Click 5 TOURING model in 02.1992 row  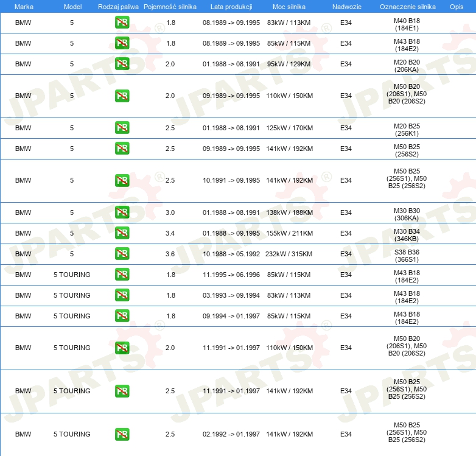point(72,435)
